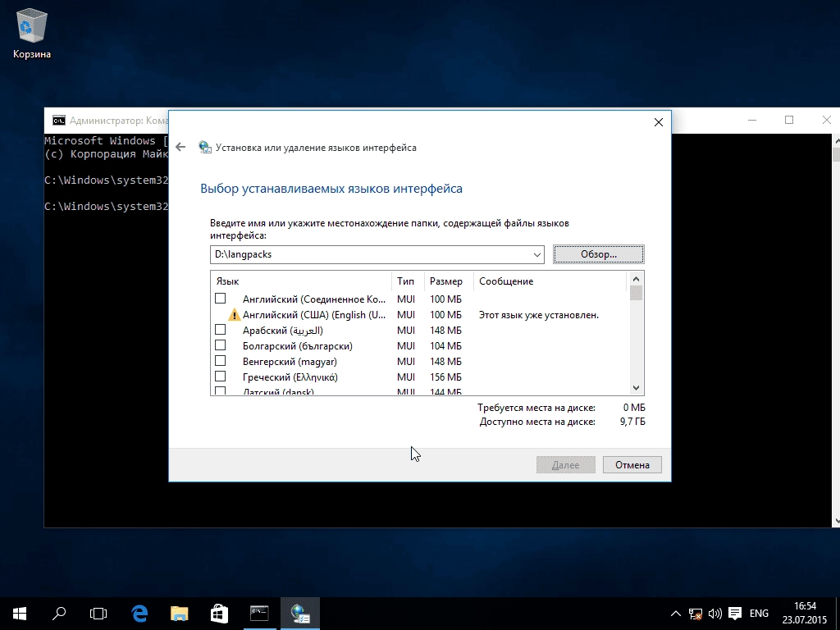The height and width of the screenshot is (630, 840).
Task: Select the Арабский row name text
Action: point(283,330)
